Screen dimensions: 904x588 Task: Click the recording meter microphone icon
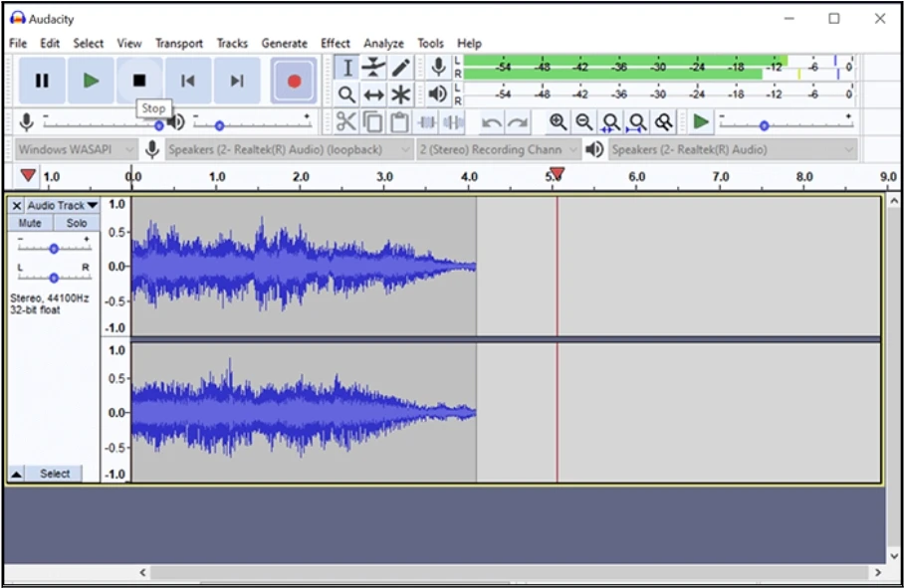tap(438, 68)
